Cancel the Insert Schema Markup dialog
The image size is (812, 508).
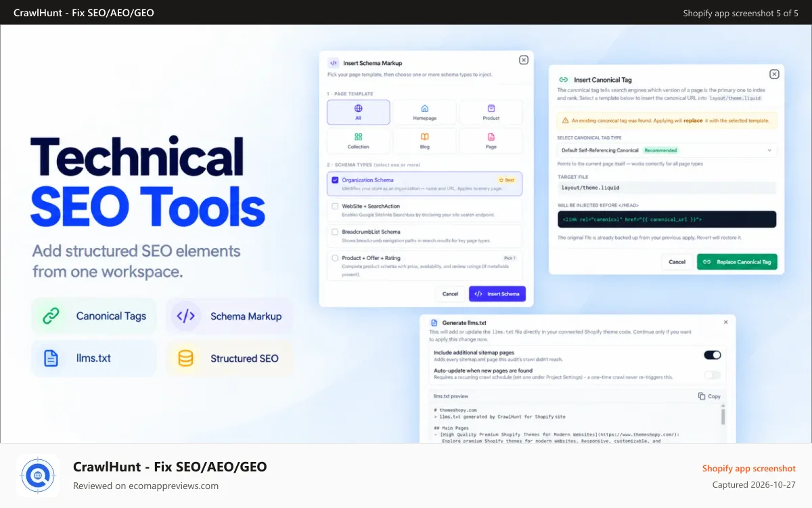pyautogui.click(x=450, y=294)
